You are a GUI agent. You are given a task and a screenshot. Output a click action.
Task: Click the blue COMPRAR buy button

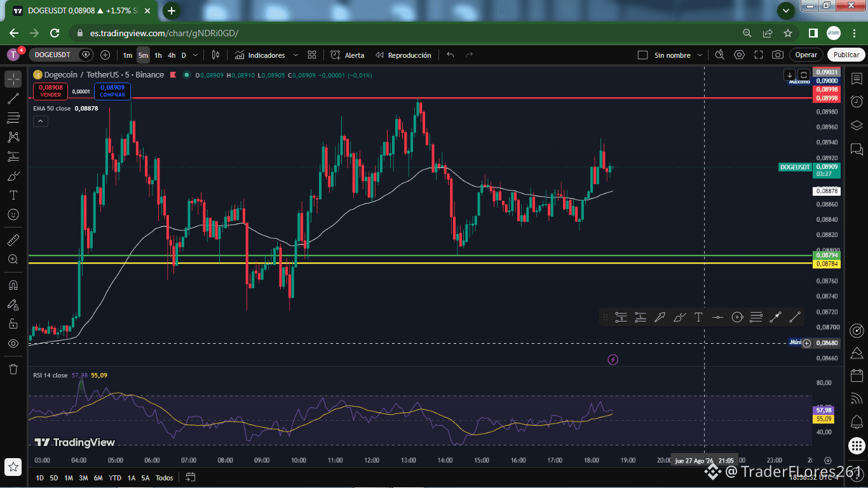coord(112,91)
